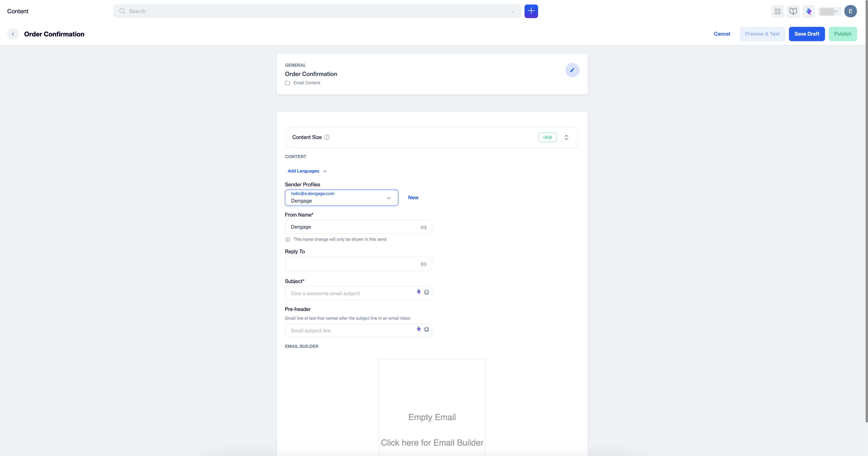The image size is (868, 456).
Task: Click Preview & Test button
Action: tap(762, 34)
